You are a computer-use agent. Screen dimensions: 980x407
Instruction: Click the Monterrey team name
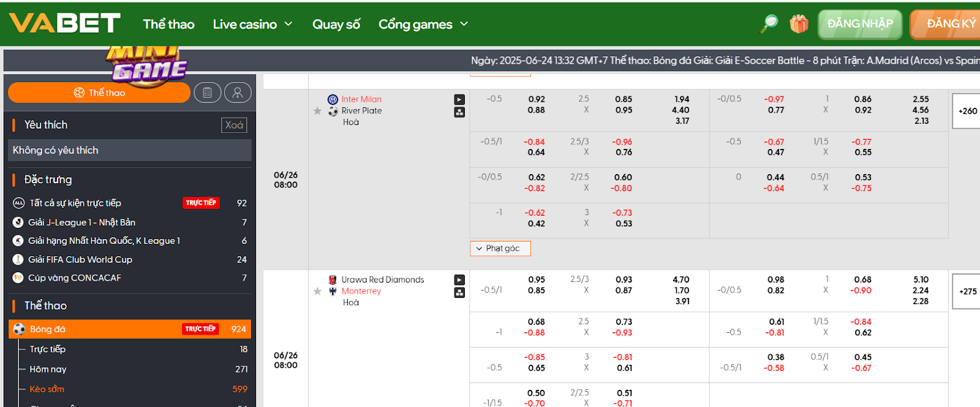[x=361, y=291]
